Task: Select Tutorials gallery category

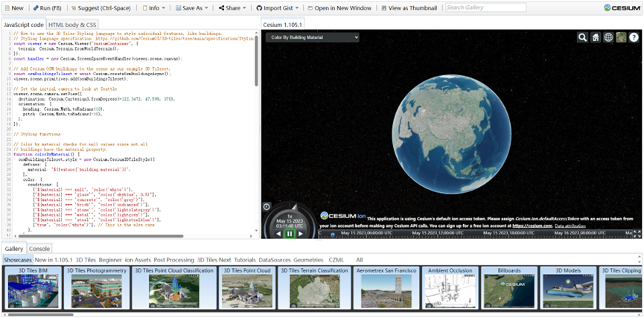Action: pos(244,260)
